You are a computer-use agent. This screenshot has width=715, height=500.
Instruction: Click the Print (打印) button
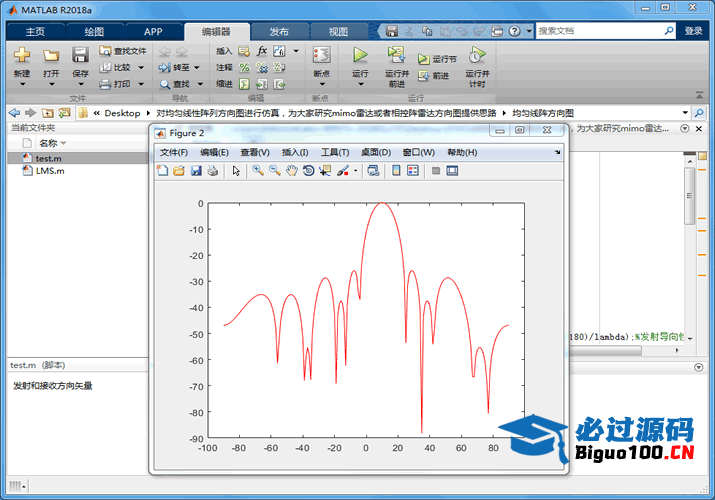116,84
